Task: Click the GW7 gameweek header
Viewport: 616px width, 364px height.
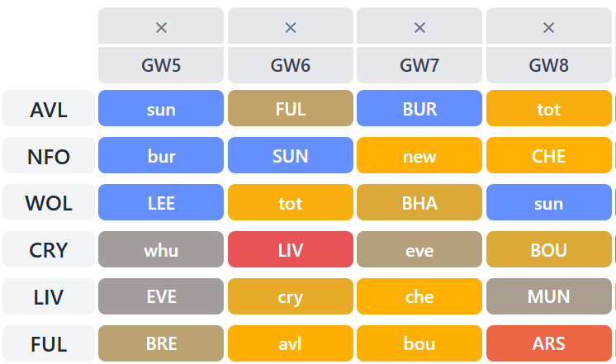Action: (419, 65)
